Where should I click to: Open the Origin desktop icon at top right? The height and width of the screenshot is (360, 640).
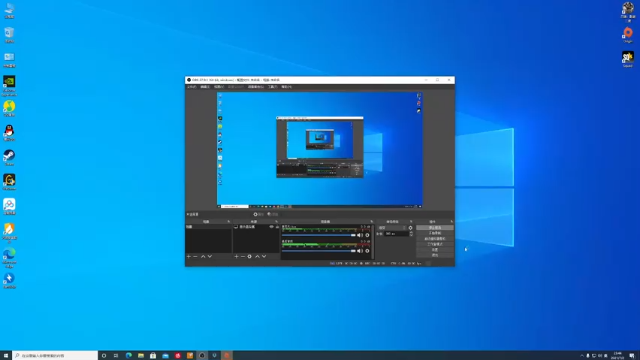pos(628,35)
